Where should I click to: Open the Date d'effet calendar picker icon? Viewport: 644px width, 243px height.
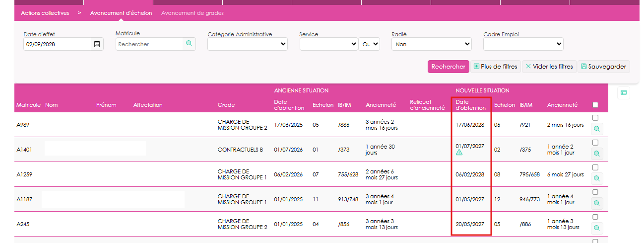[97, 44]
